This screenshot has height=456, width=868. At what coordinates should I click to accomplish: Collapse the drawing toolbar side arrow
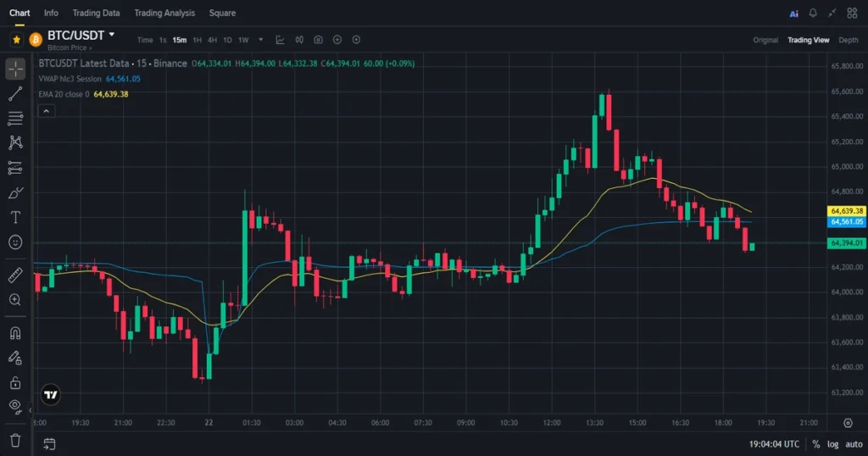(31, 410)
